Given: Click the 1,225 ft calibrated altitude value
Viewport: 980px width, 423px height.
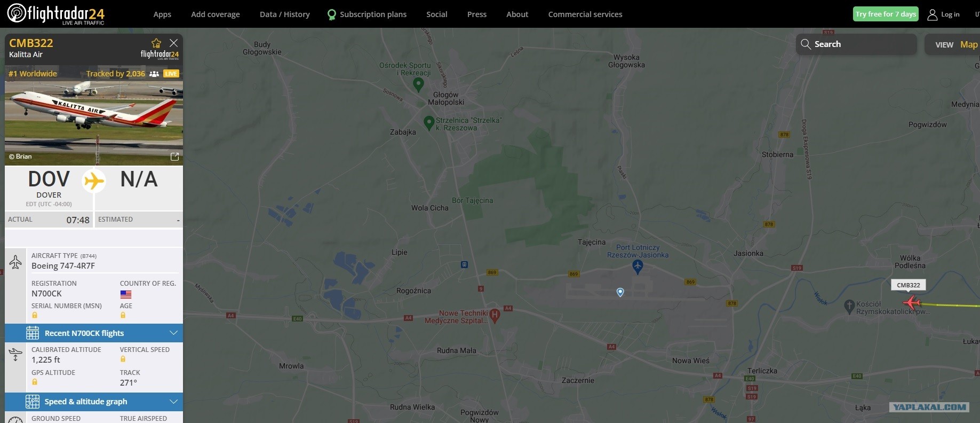Looking at the screenshot, I should point(46,360).
